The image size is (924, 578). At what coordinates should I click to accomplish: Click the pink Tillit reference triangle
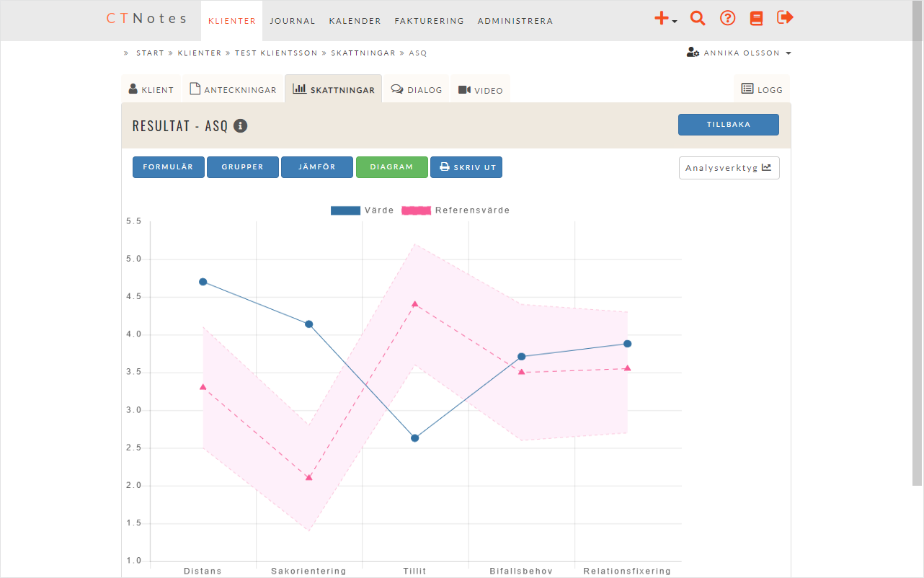(x=415, y=304)
